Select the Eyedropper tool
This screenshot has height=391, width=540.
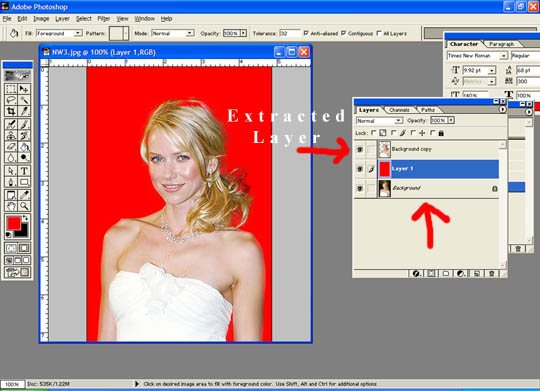click(24, 195)
